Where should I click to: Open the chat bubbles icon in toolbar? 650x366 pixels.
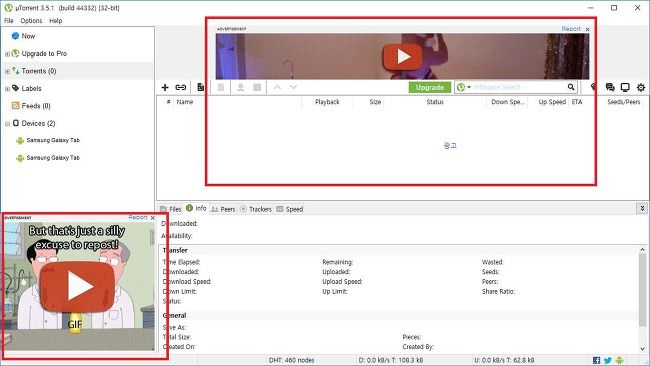(610, 87)
